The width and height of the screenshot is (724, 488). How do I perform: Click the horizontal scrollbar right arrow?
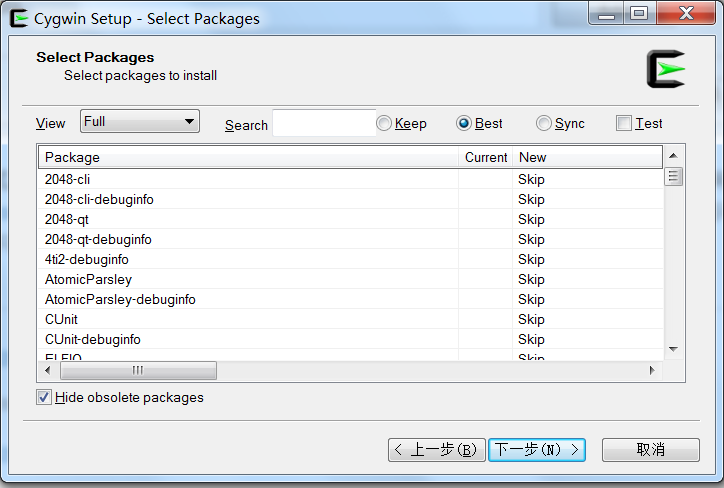(652, 370)
